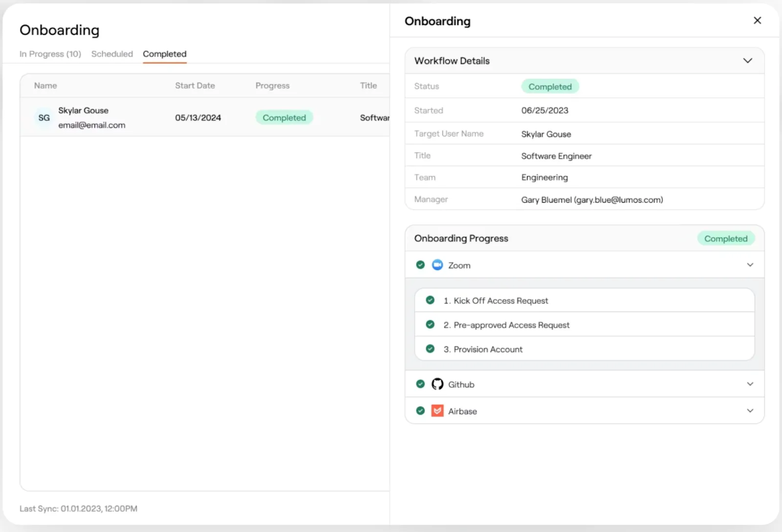Click the manager Gary Bluemel email
The width and height of the screenshot is (782, 532).
592,200
